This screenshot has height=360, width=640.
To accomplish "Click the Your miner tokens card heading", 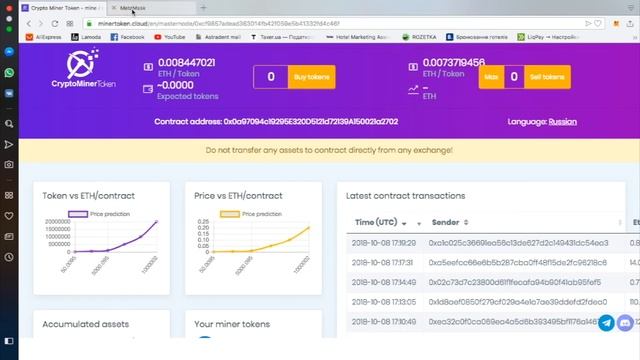I will 232,324.
